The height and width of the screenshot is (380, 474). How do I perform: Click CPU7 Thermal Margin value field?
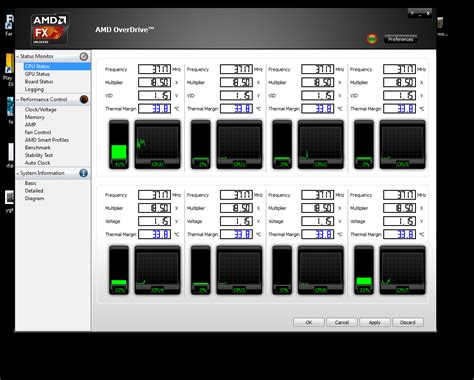pyautogui.click(x=399, y=234)
